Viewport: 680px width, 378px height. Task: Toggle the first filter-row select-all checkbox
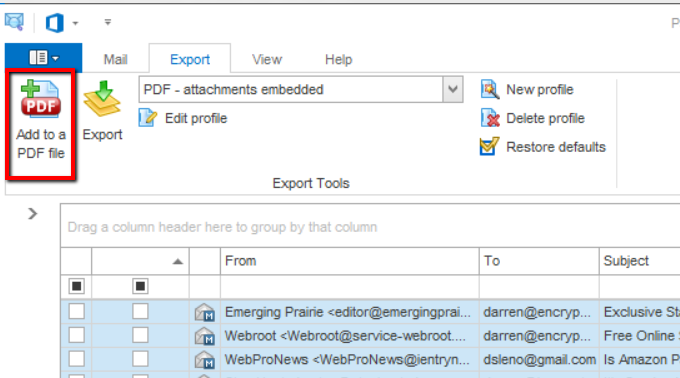(x=77, y=286)
